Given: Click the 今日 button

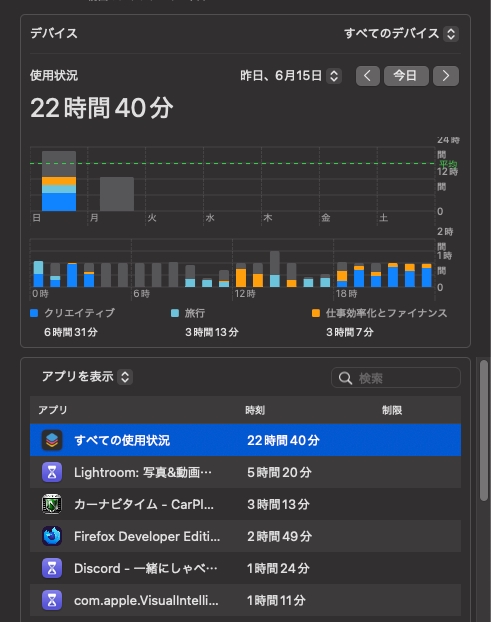Looking at the screenshot, I should (406, 75).
